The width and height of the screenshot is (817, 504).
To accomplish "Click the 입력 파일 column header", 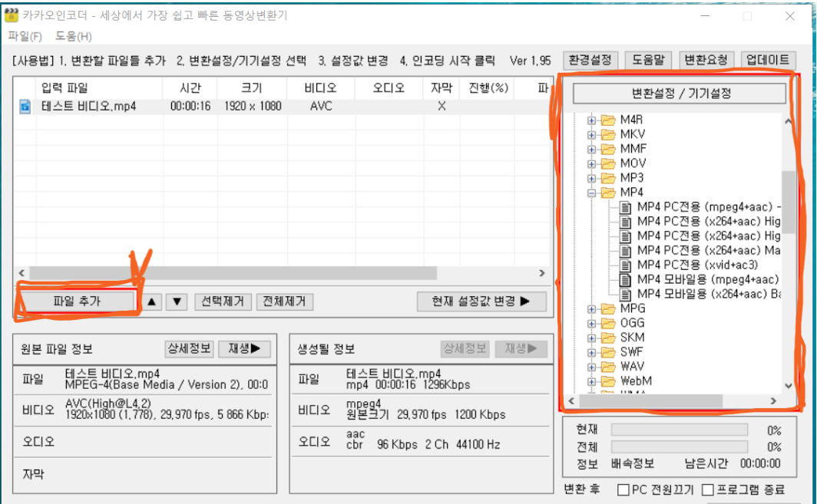I will [99, 88].
